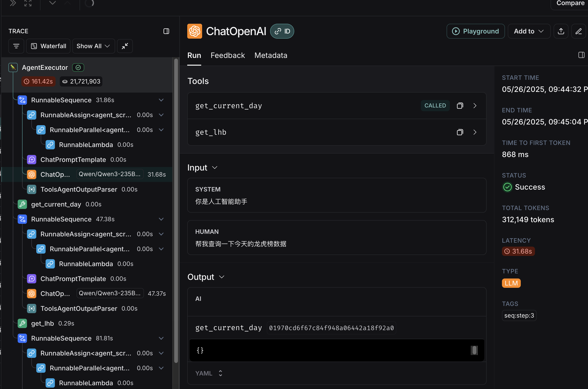Click the get_lhb wrench tool icon
The image size is (588, 389).
[x=22, y=323]
